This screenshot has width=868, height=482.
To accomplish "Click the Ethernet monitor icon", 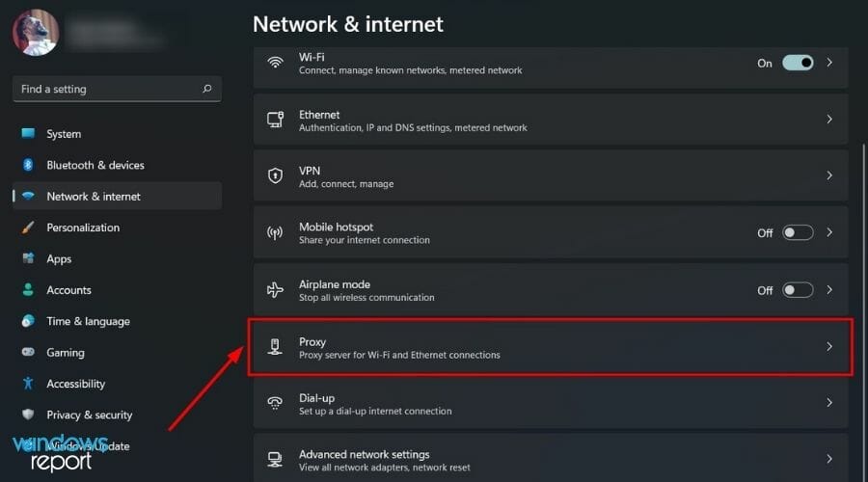I will pyautogui.click(x=276, y=120).
